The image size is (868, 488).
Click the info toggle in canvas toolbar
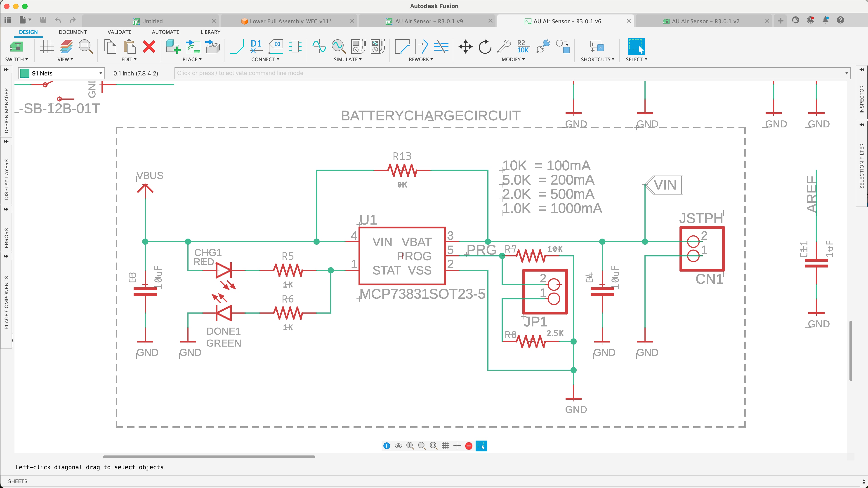(x=387, y=446)
